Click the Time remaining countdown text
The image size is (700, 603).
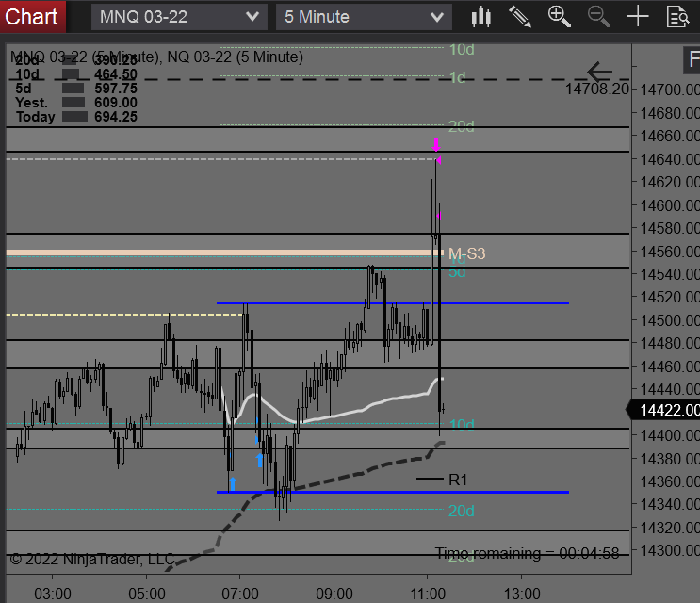[528, 553]
